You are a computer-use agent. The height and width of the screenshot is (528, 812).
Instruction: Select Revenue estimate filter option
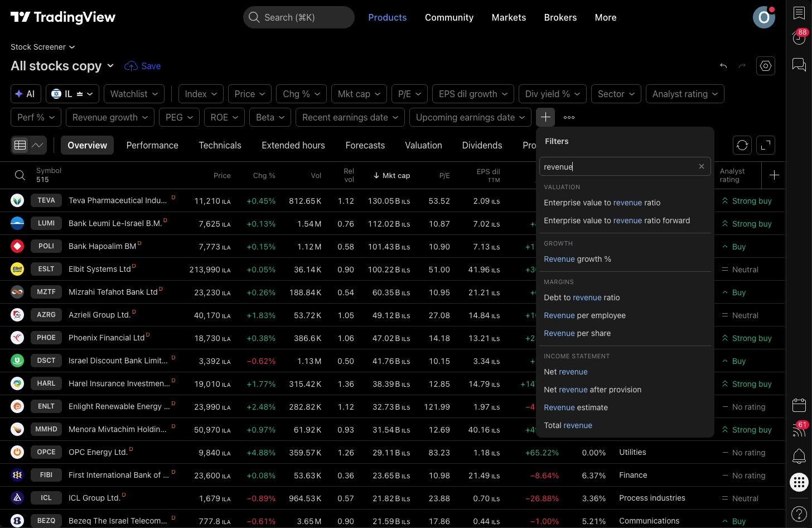625,407
